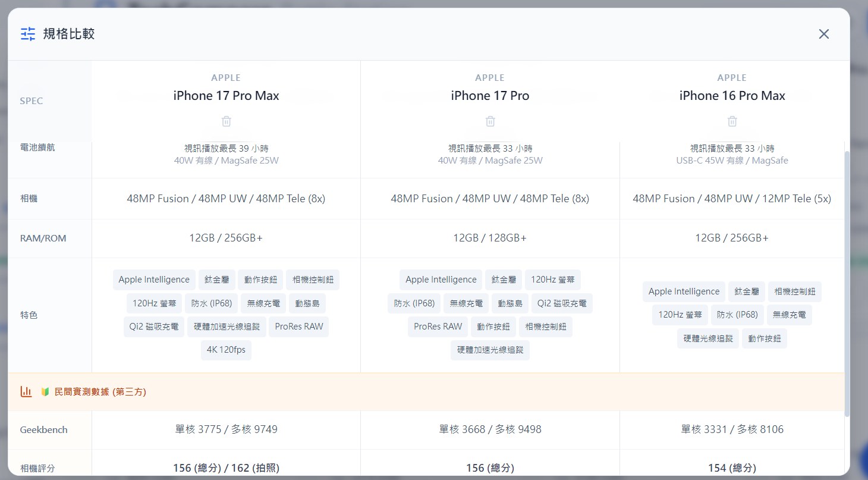This screenshot has width=868, height=480.
Task: Click the 單核 3668 / 多核 9498 Geekbench score
Action: click(490, 429)
